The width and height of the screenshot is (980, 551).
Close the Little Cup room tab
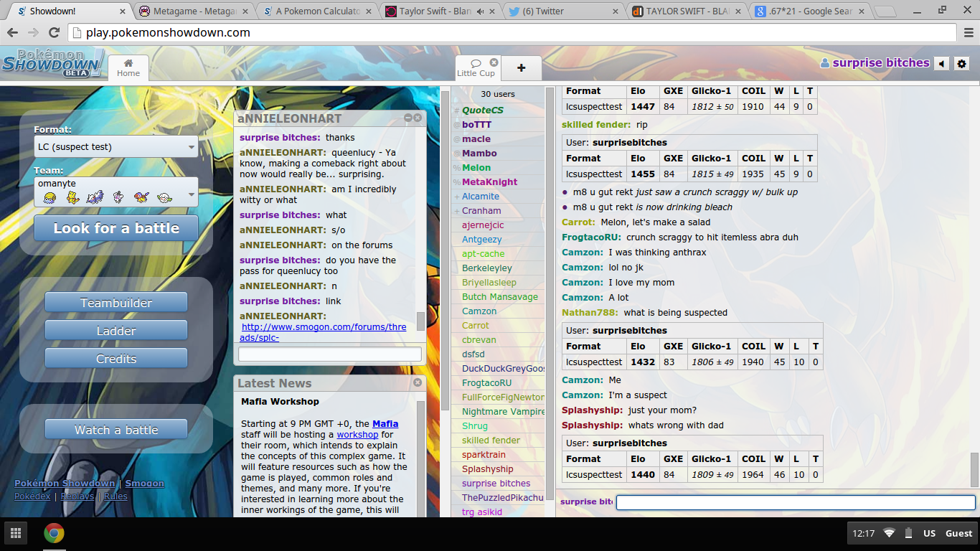494,62
